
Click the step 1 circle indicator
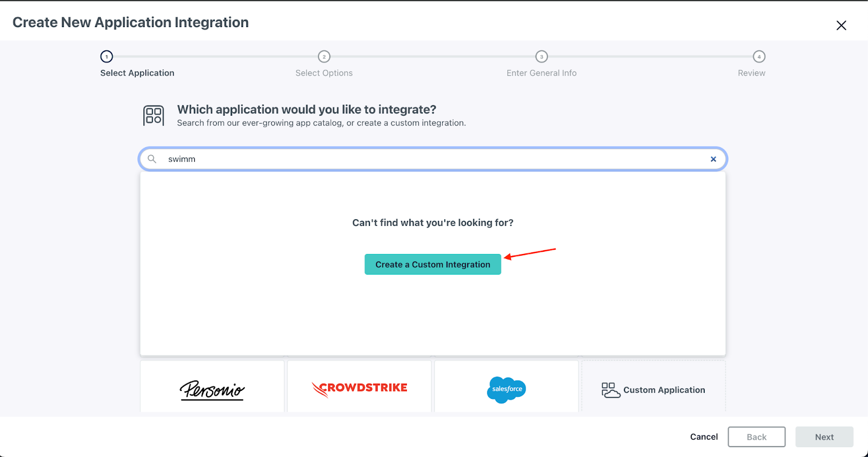tap(107, 56)
